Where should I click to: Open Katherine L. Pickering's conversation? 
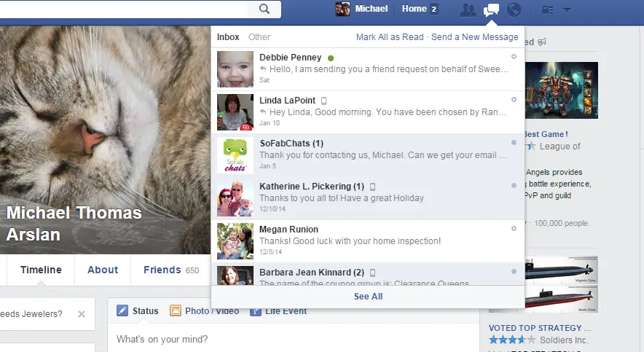pos(368,198)
